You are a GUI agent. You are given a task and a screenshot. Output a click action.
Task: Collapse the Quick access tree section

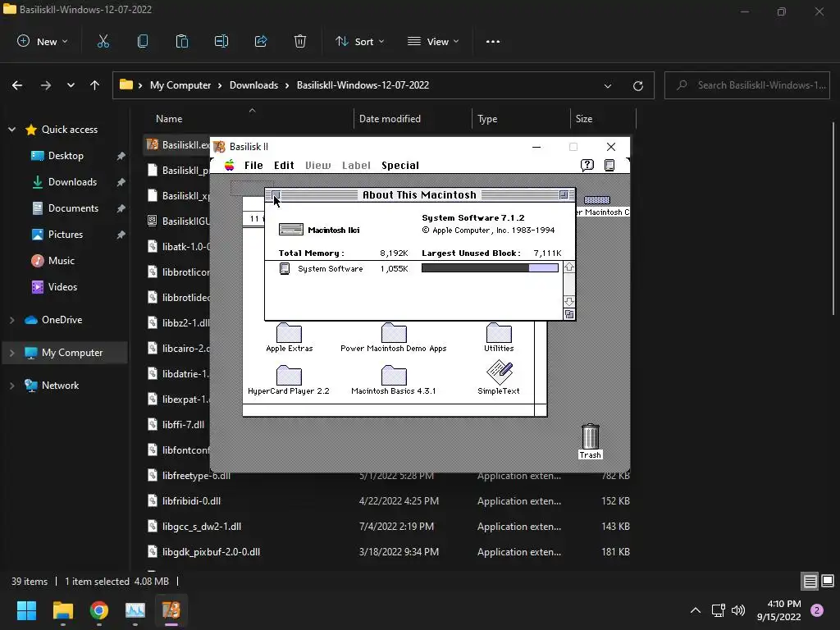coord(11,130)
